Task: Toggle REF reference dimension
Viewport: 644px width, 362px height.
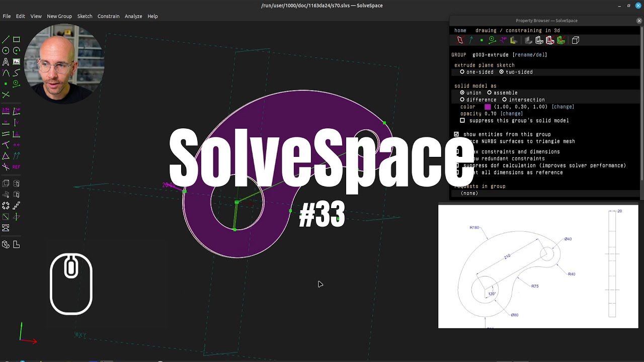Action: pyautogui.click(x=17, y=166)
